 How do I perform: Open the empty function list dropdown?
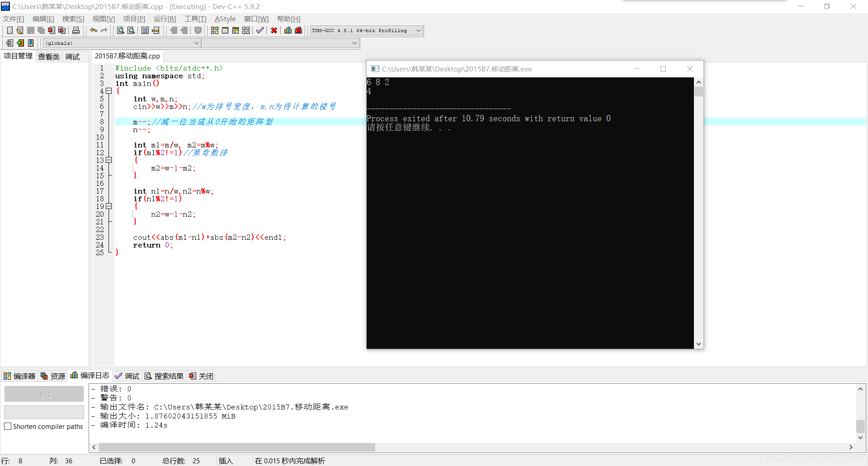click(280, 43)
